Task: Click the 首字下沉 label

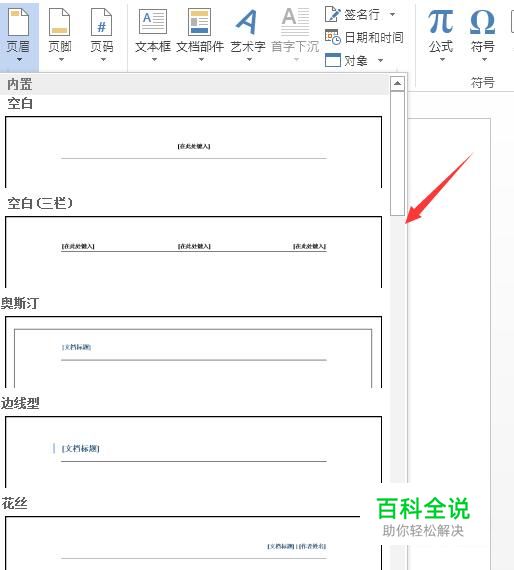Action: coord(295,47)
